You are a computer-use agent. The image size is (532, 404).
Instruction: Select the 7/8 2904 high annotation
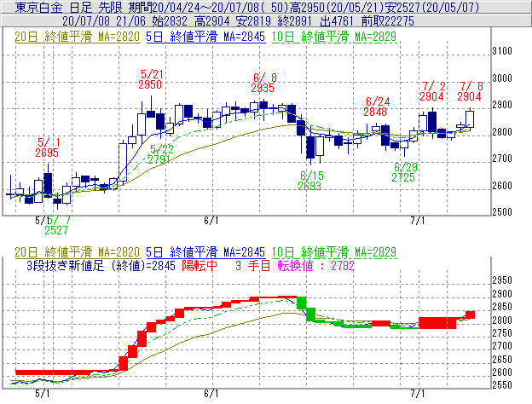470,91
